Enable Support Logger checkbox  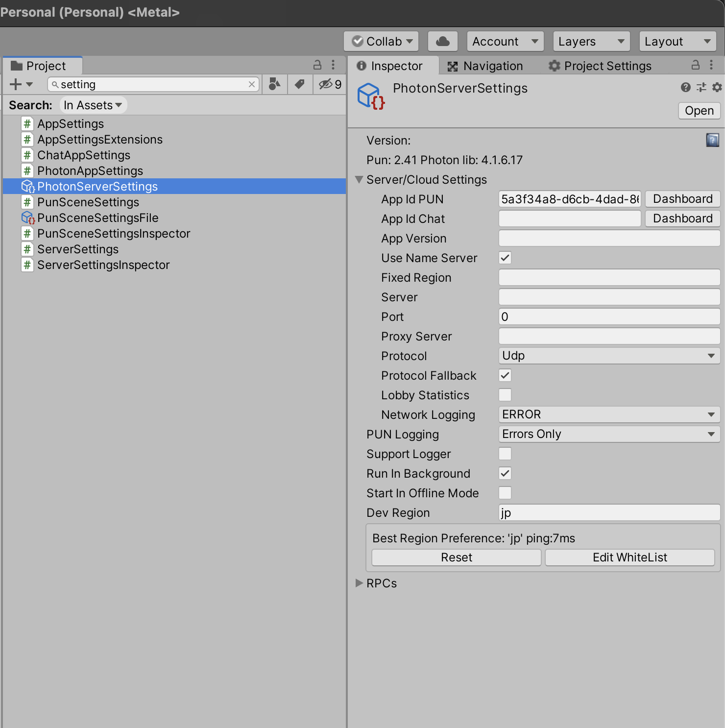click(505, 454)
